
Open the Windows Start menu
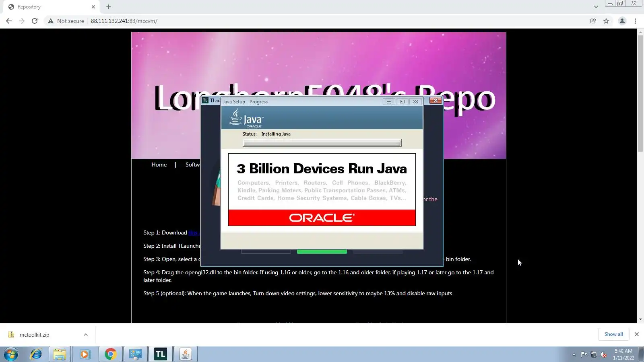point(11,354)
